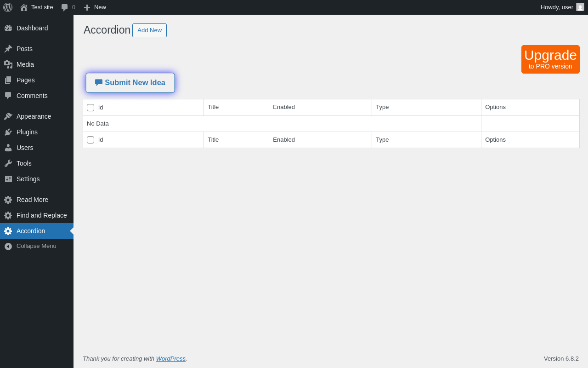Click the Plugins plug icon
588x368 pixels.
(8, 132)
